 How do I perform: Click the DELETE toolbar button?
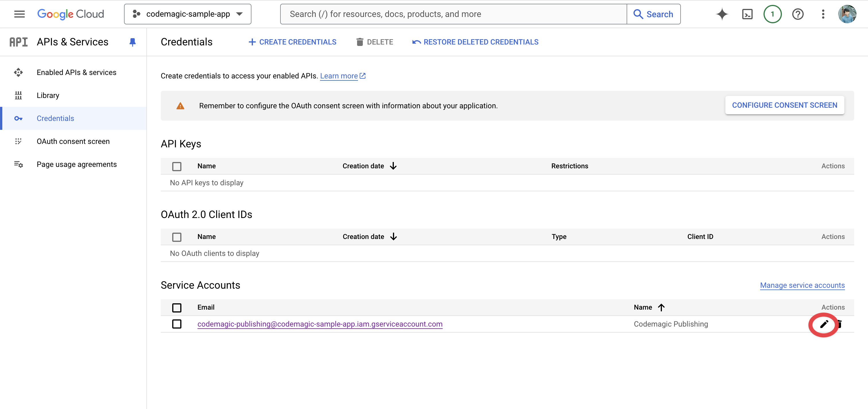click(375, 42)
